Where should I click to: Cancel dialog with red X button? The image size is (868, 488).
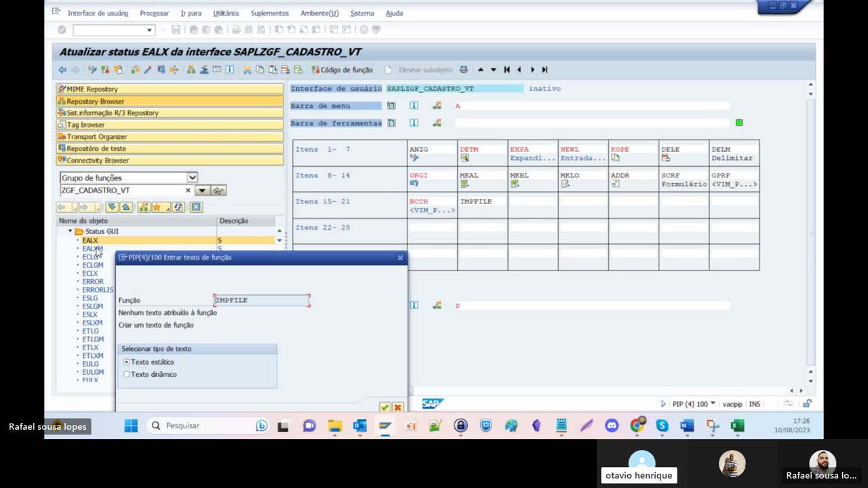click(397, 407)
